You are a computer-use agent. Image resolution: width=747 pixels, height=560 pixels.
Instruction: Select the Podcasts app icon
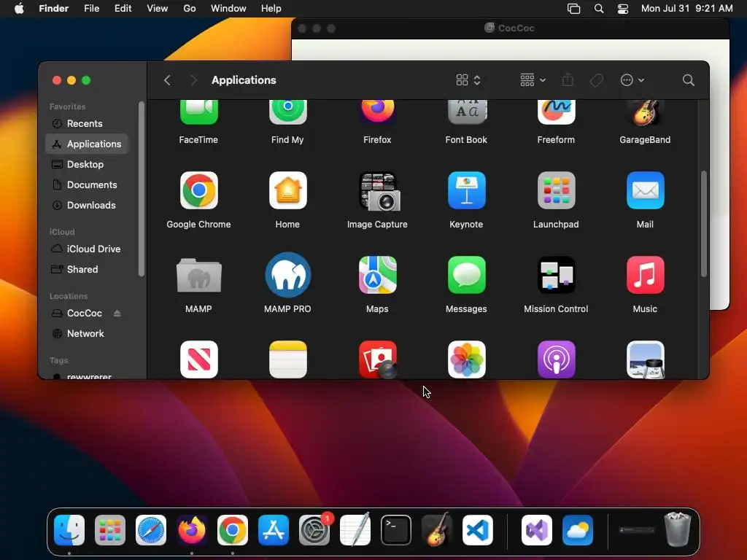(556, 359)
